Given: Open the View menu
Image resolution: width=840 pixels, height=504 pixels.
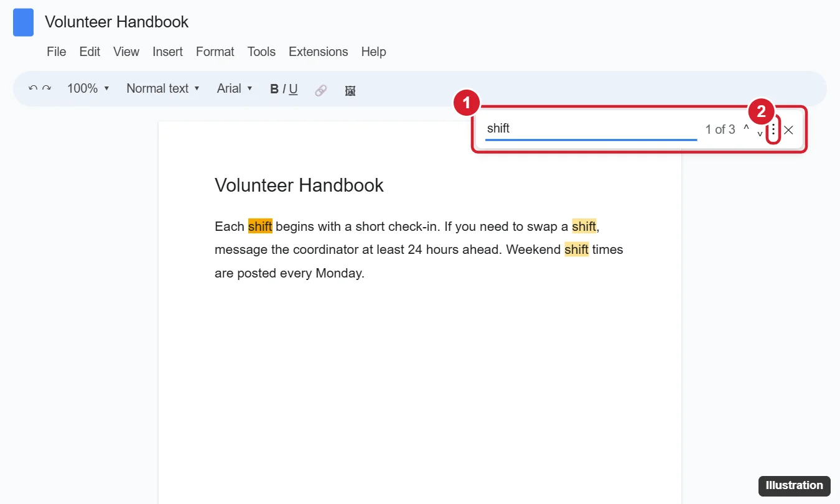Looking at the screenshot, I should [x=126, y=52].
